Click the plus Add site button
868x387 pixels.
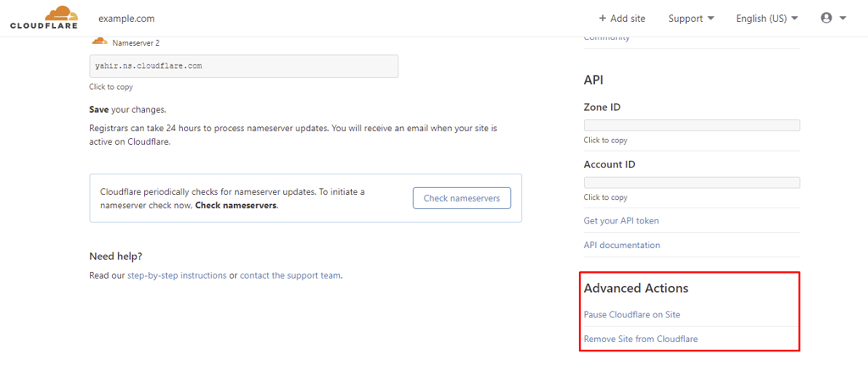(621, 19)
